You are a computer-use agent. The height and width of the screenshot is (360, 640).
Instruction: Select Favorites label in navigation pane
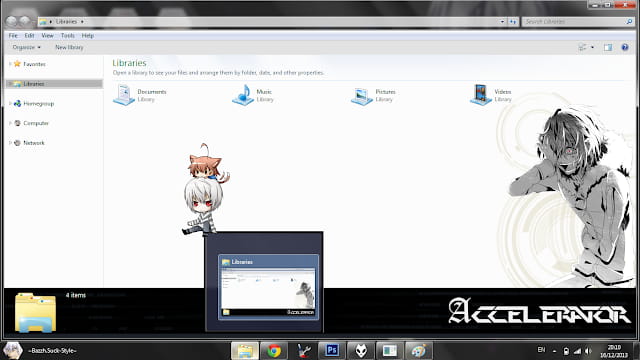[34, 64]
